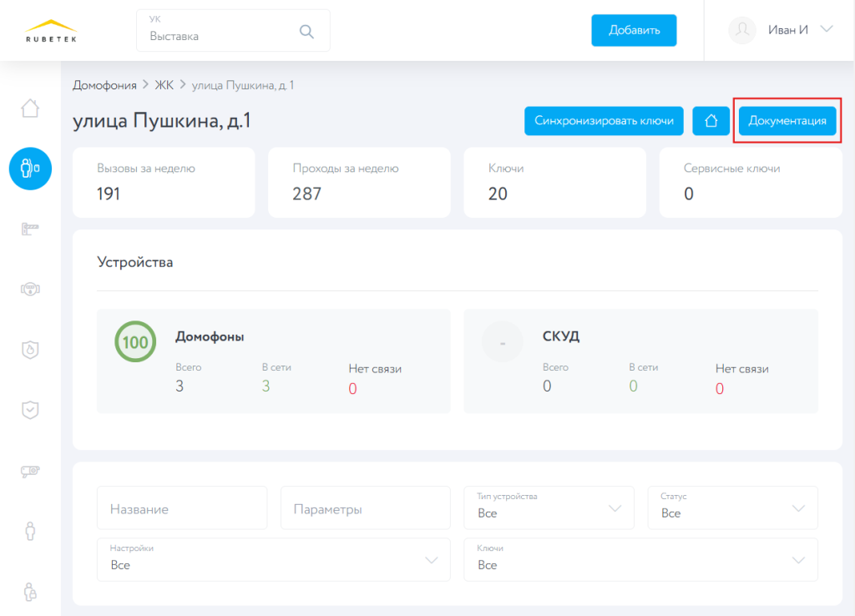Image resolution: width=855 pixels, height=616 pixels.
Task: Open the barrier gate sidebar section
Action: click(30, 228)
